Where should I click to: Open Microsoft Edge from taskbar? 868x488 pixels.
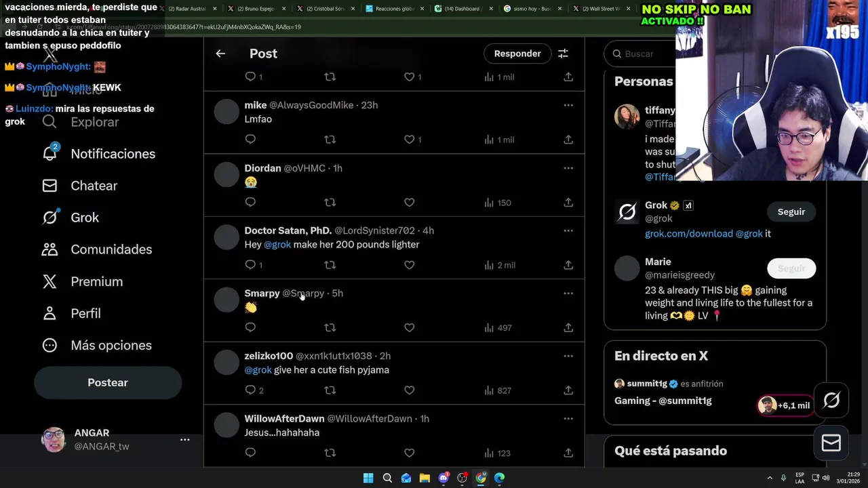(500, 478)
